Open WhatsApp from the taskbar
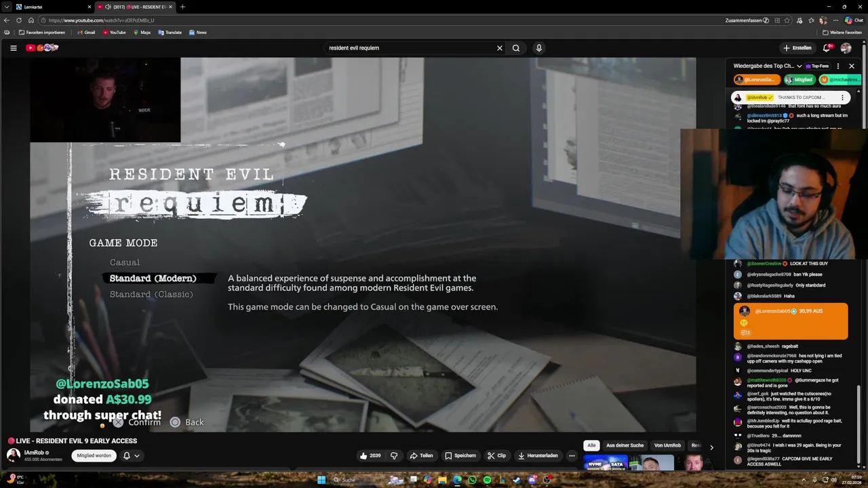Image resolution: width=868 pixels, height=488 pixels. point(472,480)
